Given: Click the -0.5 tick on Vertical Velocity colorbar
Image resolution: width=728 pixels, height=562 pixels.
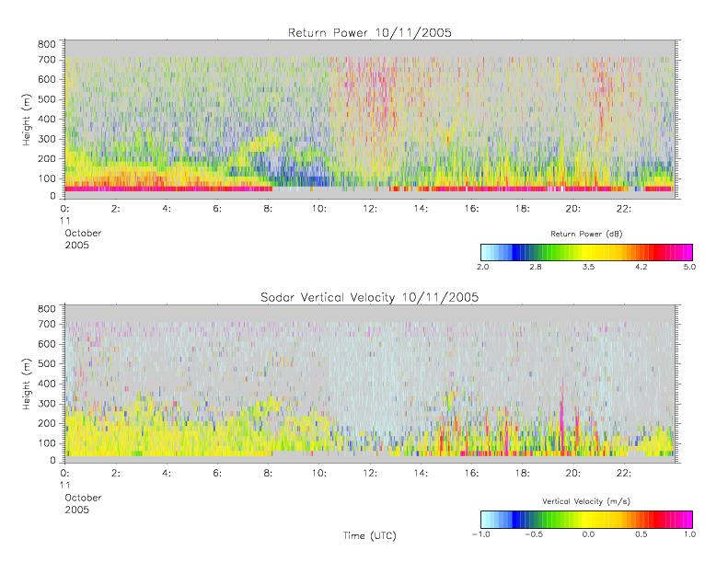Looking at the screenshot, I should tap(534, 534).
